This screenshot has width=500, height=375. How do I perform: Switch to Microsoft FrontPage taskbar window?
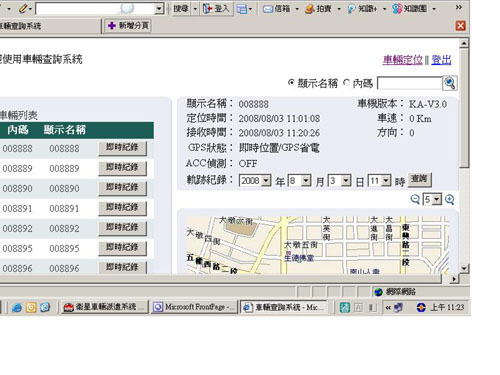(194, 307)
